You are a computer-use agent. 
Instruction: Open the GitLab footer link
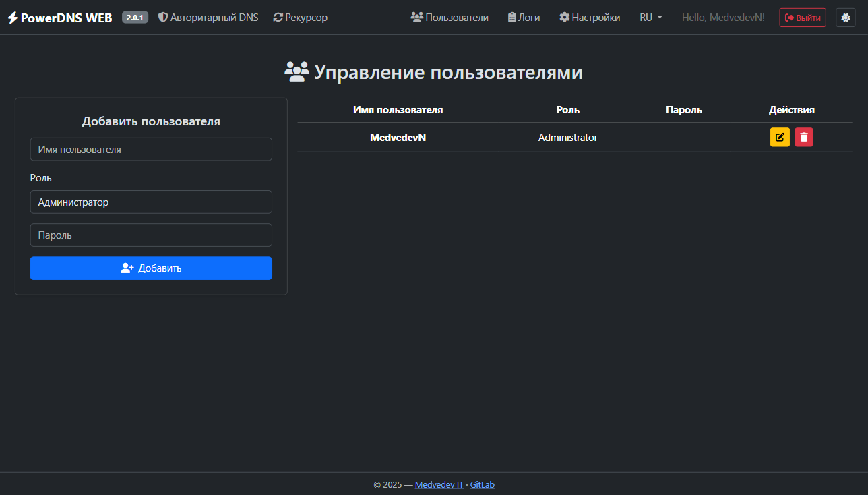coord(482,484)
